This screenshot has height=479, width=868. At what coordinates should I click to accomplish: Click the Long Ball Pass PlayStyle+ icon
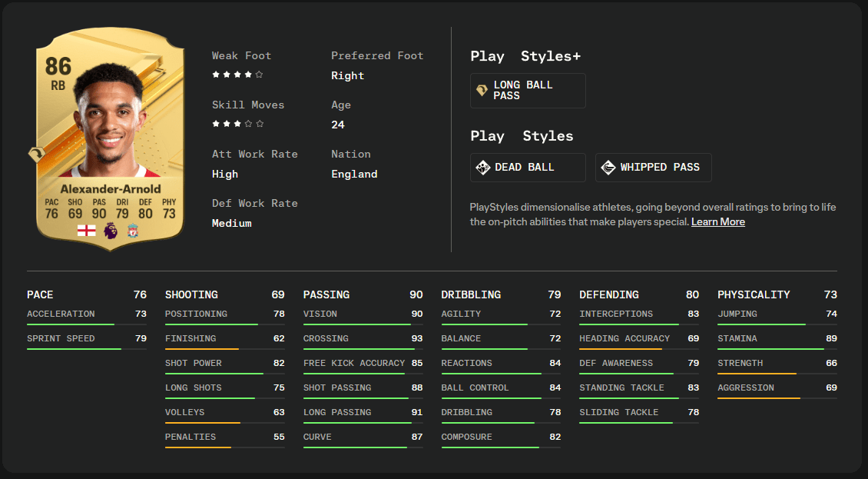tap(482, 91)
